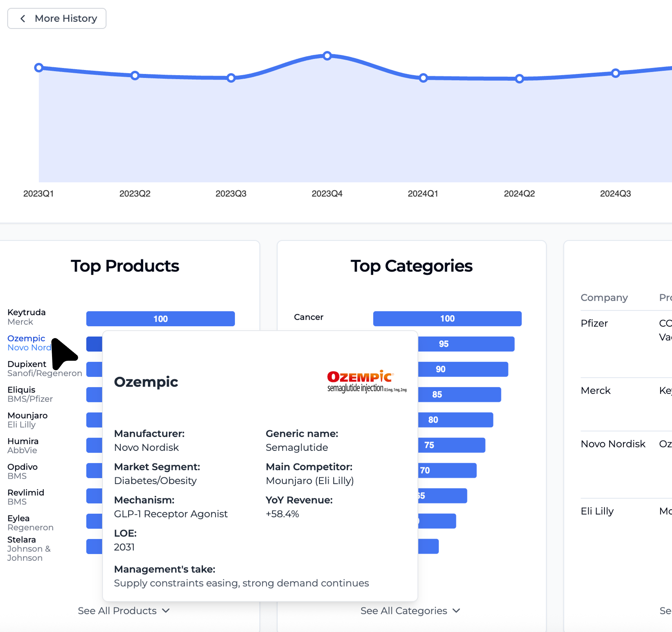Click the category bar showing 75
Viewport: 672px width, 632px height.
(x=451, y=445)
